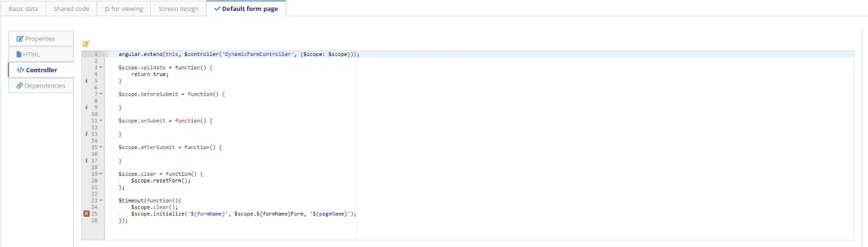Click the 'return true;' line
The height and width of the screenshot is (247, 868).
pyautogui.click(x=150, y=74)
